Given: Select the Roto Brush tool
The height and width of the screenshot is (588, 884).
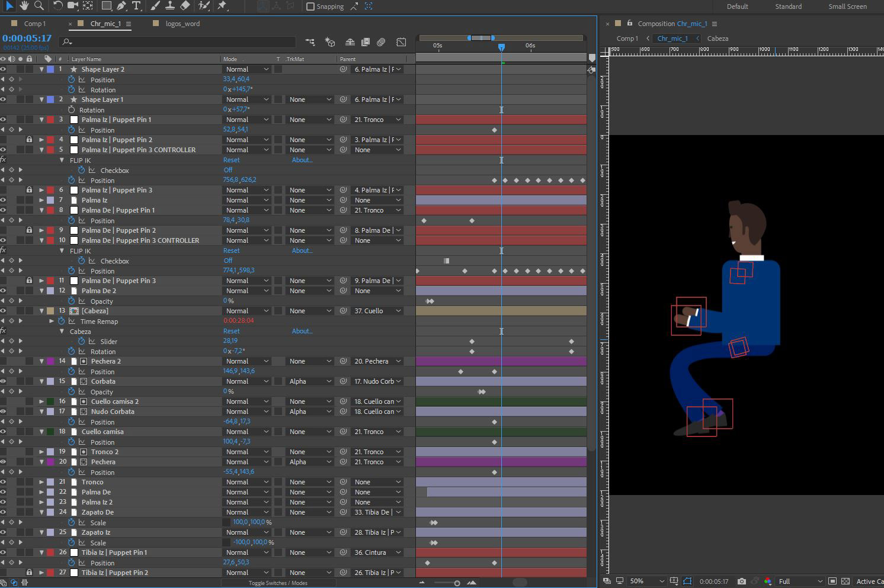Looking at the screenshot, I should click(204, 6).
